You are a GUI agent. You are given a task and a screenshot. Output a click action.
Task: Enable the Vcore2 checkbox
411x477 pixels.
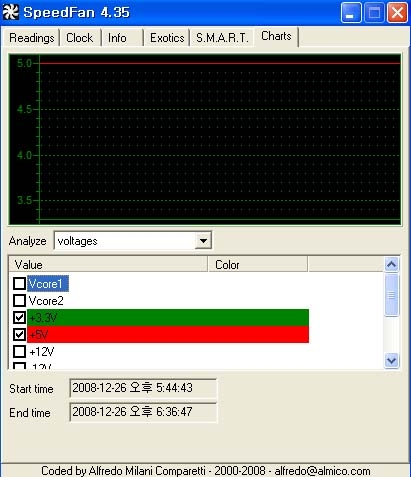tap(19, 301)
